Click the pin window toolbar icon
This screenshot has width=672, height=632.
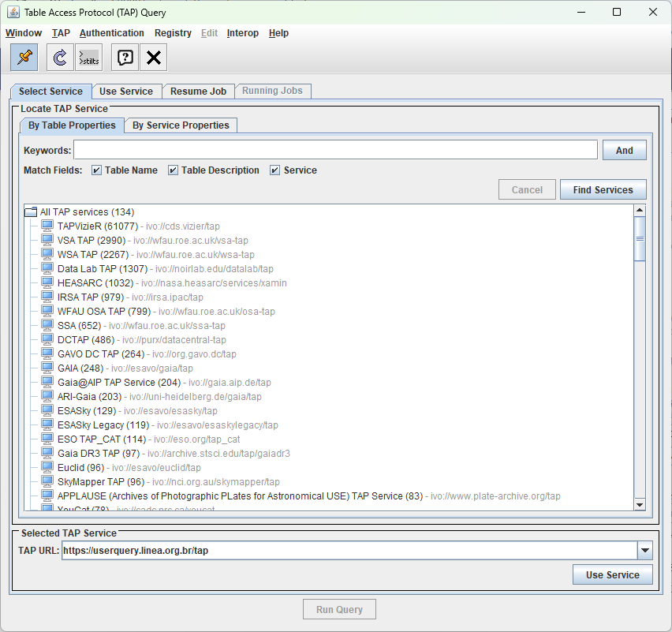[x=24, y=57]
